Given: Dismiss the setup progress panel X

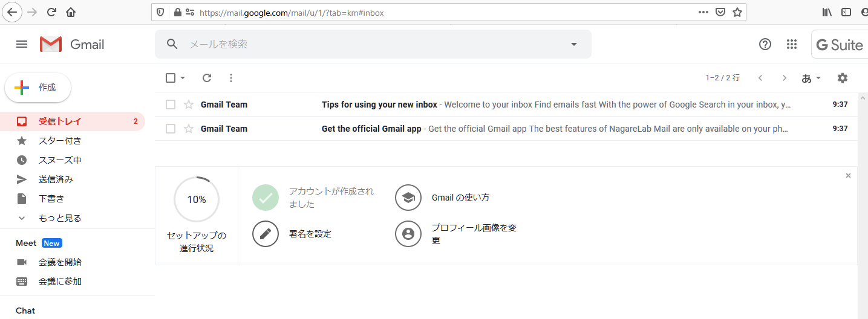Looking at the screenshot, I should 848,175.
